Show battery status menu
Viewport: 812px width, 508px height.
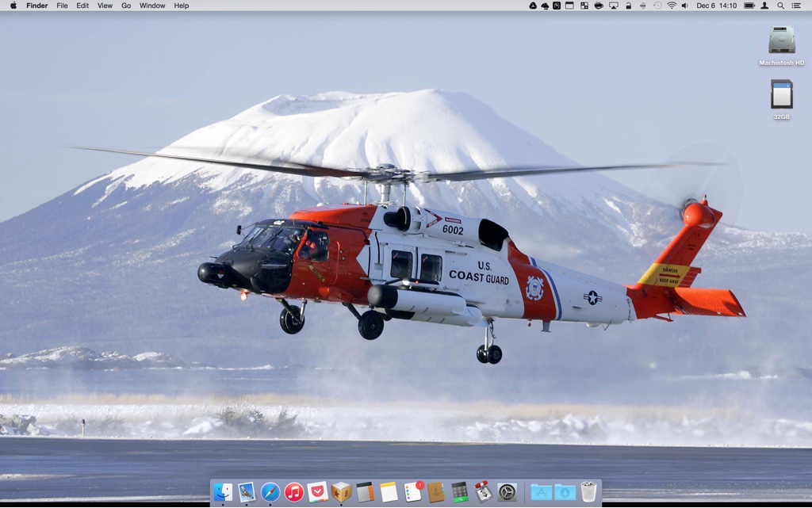point(749,6)
